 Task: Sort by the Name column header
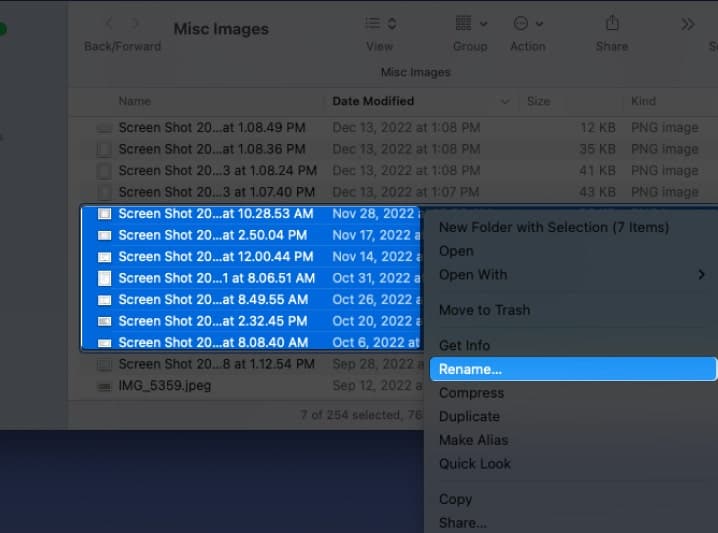[x=135, y=101]
